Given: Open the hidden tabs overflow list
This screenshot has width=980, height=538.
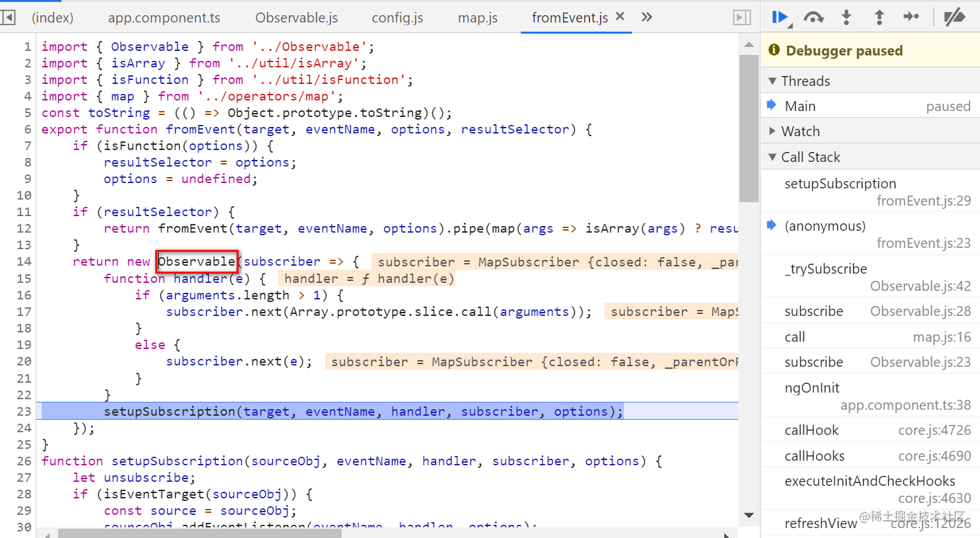Looking at the screenshot, I should point(646,17).
